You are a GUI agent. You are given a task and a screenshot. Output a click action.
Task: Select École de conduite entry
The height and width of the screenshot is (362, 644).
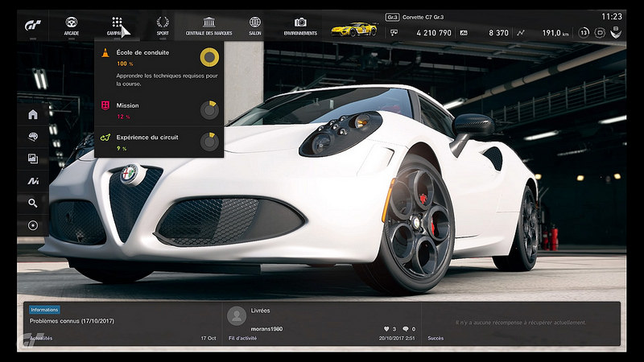159,68
